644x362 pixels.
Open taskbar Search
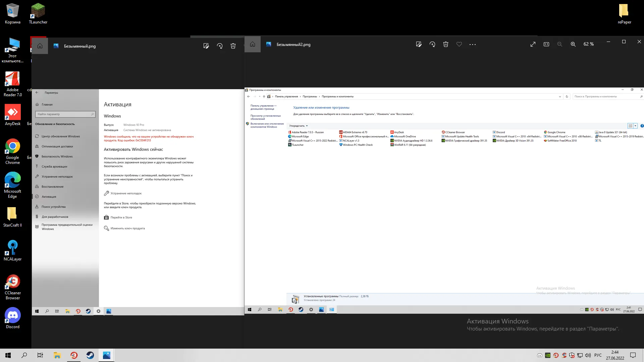[24, 355]
